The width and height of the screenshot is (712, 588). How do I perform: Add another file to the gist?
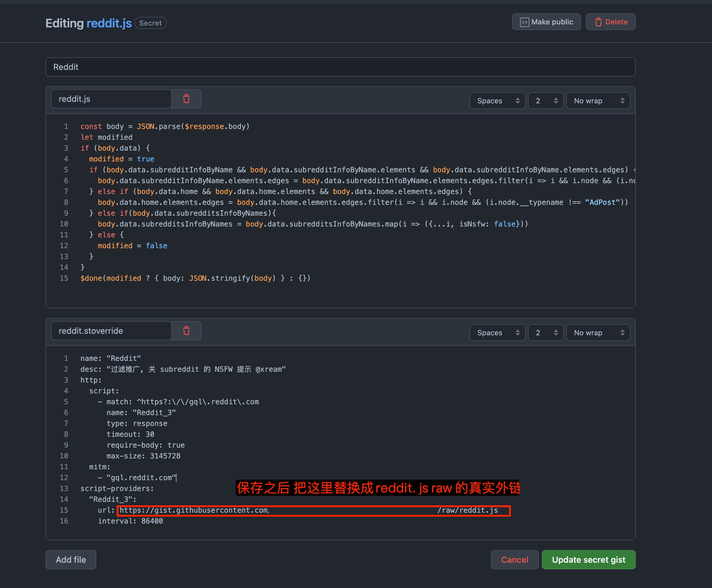click(x=71, y=560)
